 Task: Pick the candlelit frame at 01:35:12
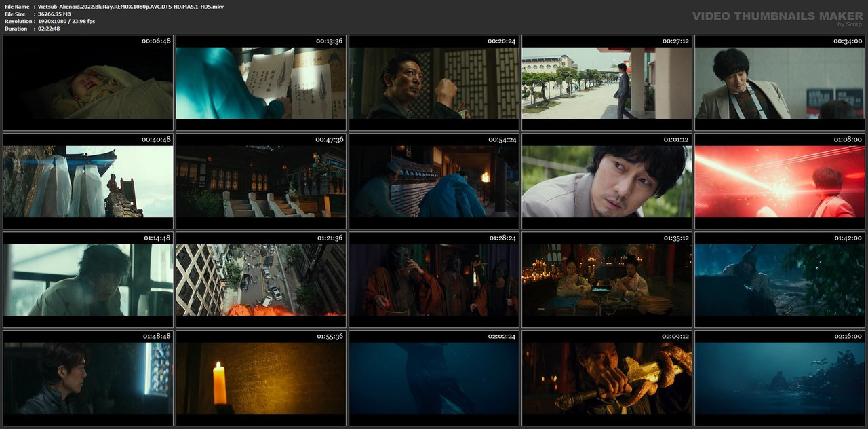tap(607, 280)
